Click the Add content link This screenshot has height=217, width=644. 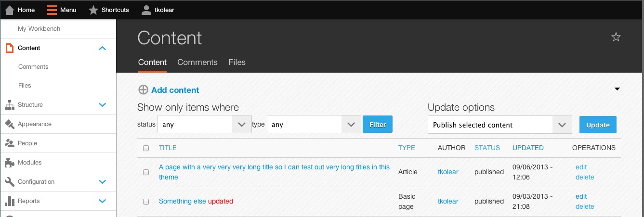click(x=175, y=90)
